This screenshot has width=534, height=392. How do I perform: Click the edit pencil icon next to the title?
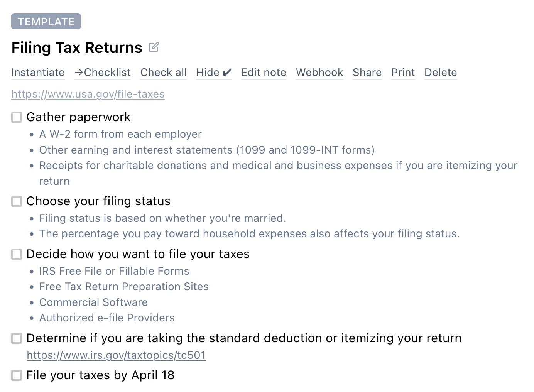(x=154, y=47)
